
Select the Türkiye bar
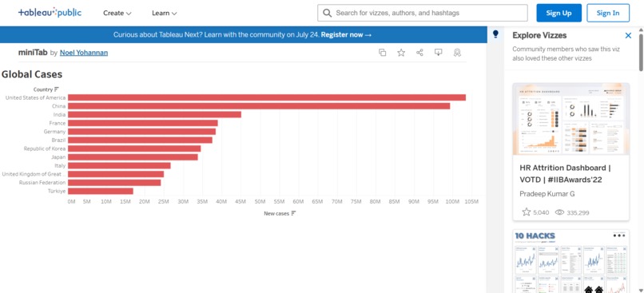click(101, 192)
